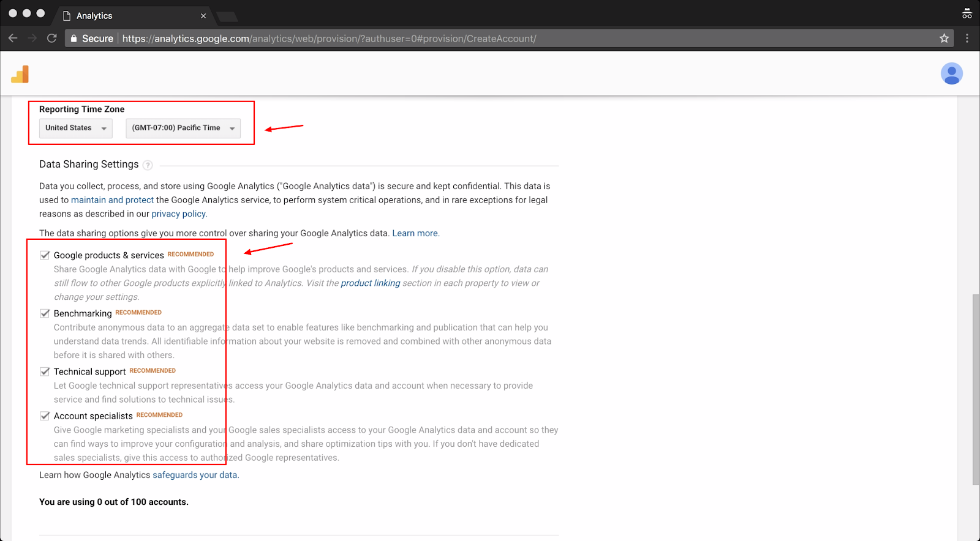
Task: Click the 'Technical support' label text
Action: (89, 371)
